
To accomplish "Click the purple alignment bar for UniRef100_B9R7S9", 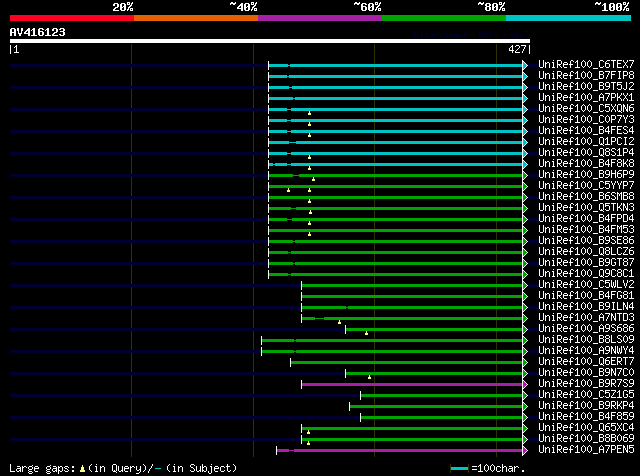I will 412,385.
